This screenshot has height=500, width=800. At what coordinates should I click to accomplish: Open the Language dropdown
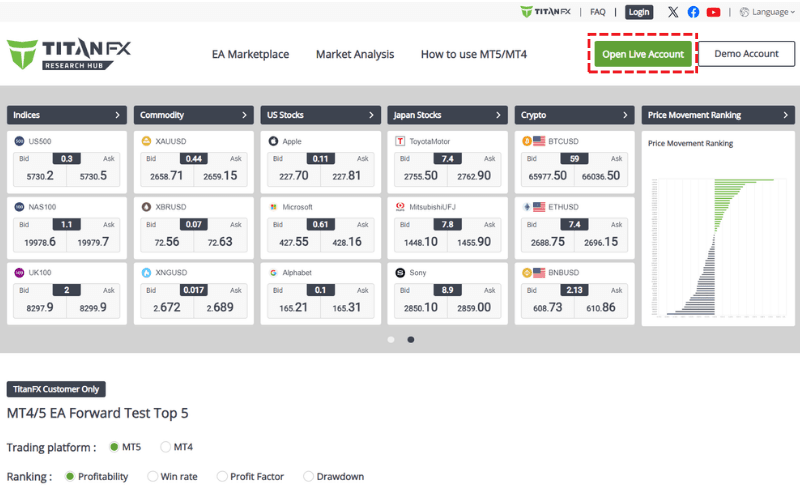(768, 12)
